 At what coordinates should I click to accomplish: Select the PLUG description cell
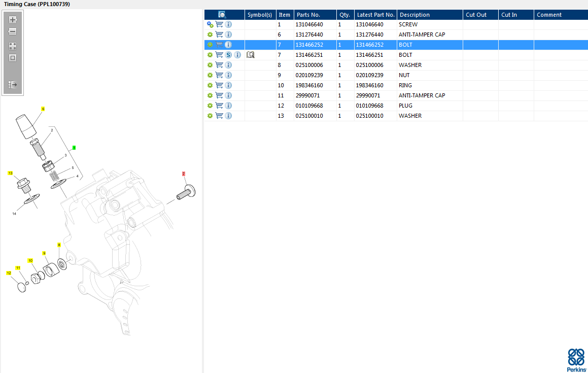coord(430,106)
